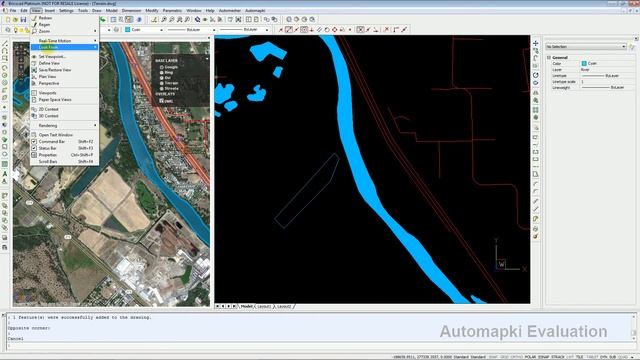This screenshot has height=360, width=640.
Task: Click the Open file icon
Action: tap(16, 20)
